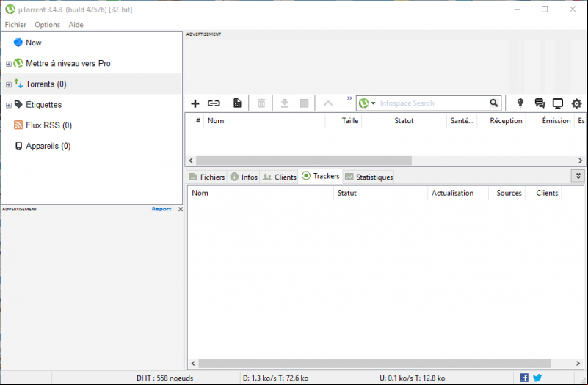588x385 pixels.
Task: Select Flux RSS (0) in sidebar
Action: (48, 125)
